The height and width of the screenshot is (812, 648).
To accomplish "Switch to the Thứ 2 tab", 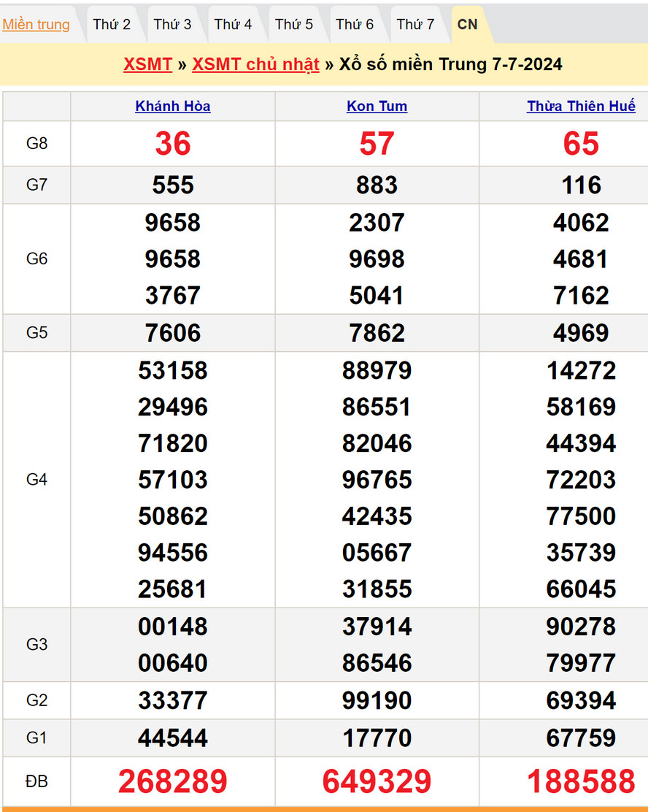I will pos(112,24).
